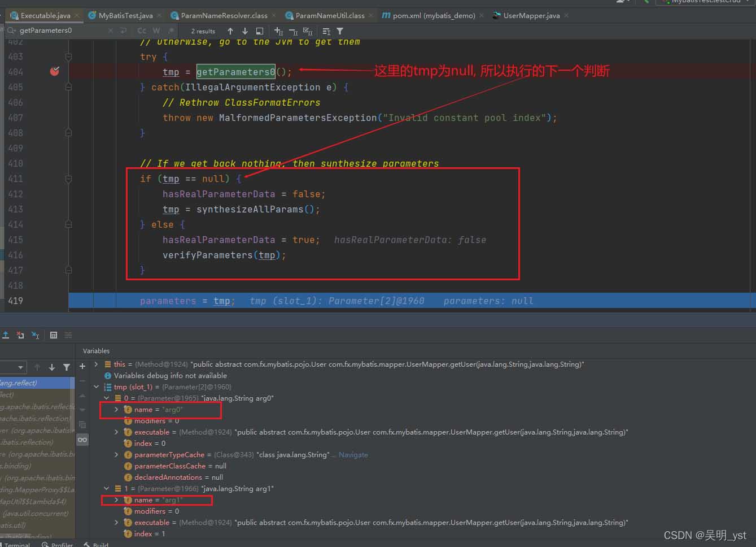Select all occurrences icon in find bar
The height and width of the screenshot is (547, 756).
click(308, 31)
